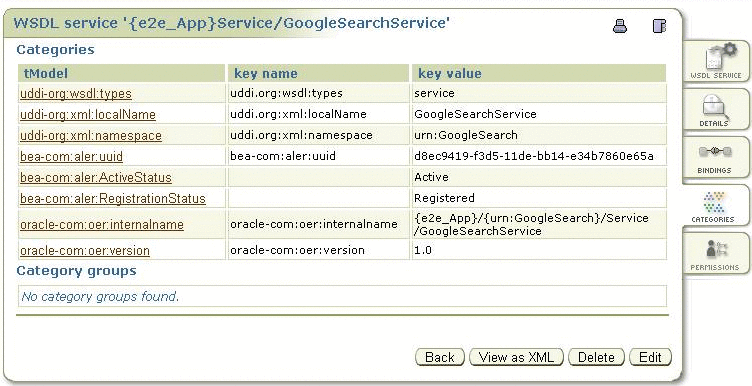Open the Details side tab
Viewport: 752px width, 386px height.
click(716, 109)
